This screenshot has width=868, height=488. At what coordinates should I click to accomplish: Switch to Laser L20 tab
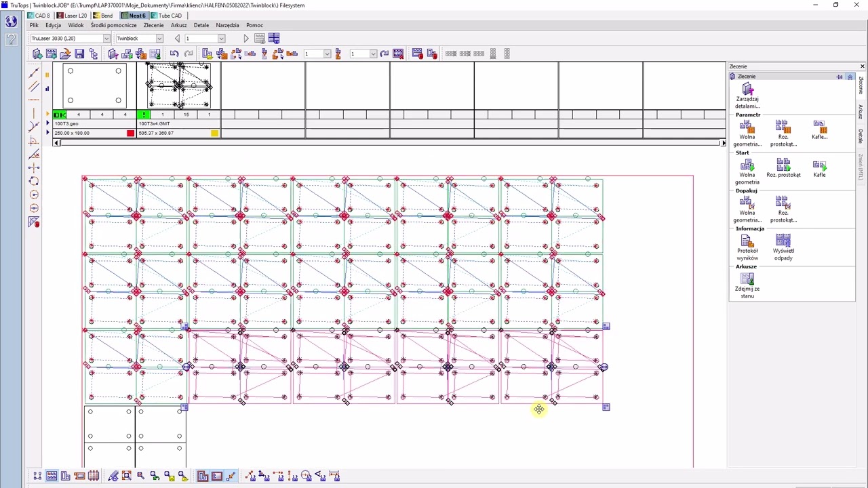click(72, 16)
